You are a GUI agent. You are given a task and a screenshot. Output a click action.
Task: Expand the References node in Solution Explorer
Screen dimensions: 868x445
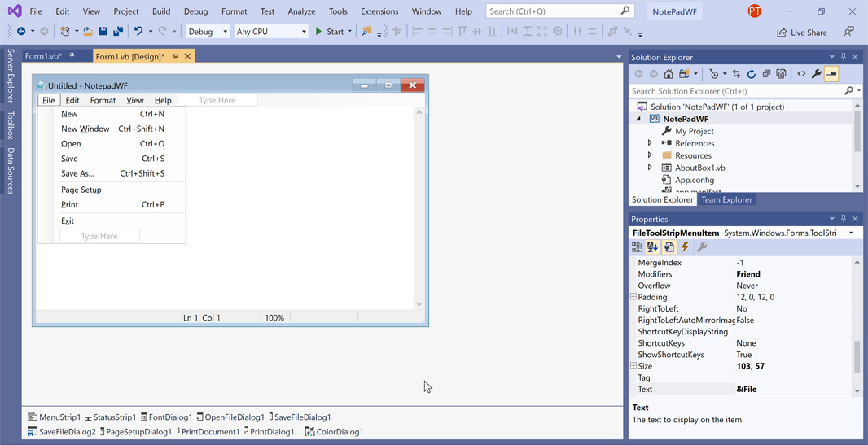pyautogui.click(x=650, y=143)
